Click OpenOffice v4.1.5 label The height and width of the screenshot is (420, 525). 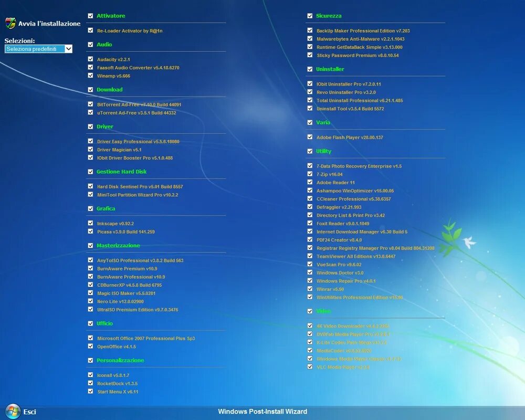[117, 346]
